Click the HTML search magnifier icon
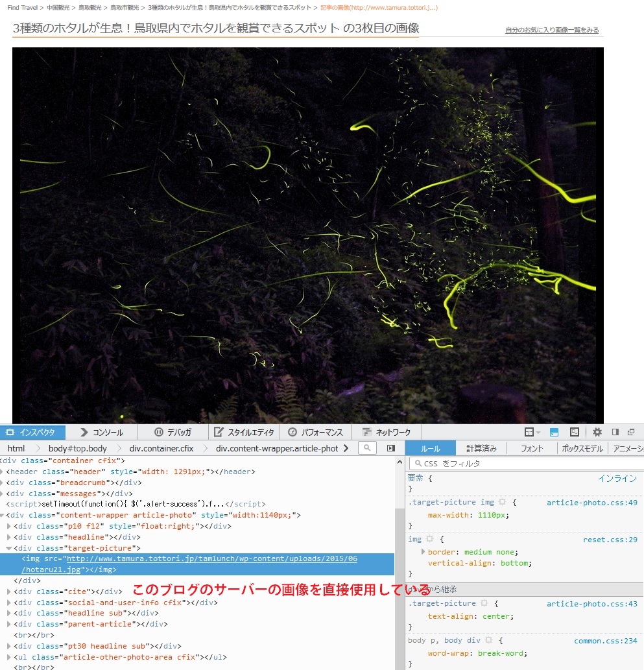 pos(366,448)
